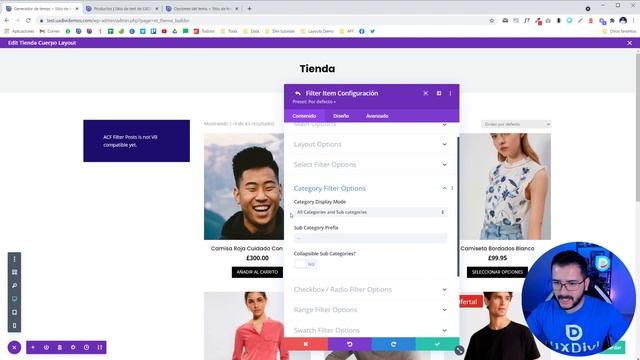Viewport: 640px width, 360px height.
Task: Go back in Chrome browser
Action: [7, 20]
